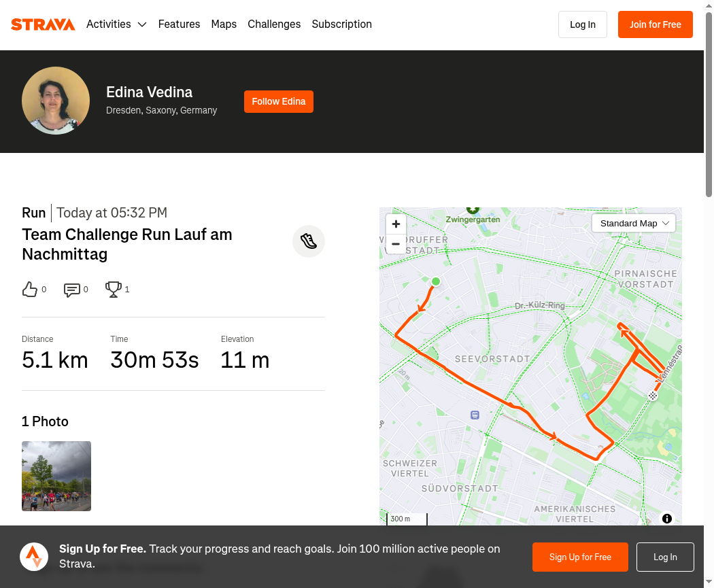Screen dimensions: 714x588
Task: View achievements via the trophy icon
Action: [x=114, y=290]
